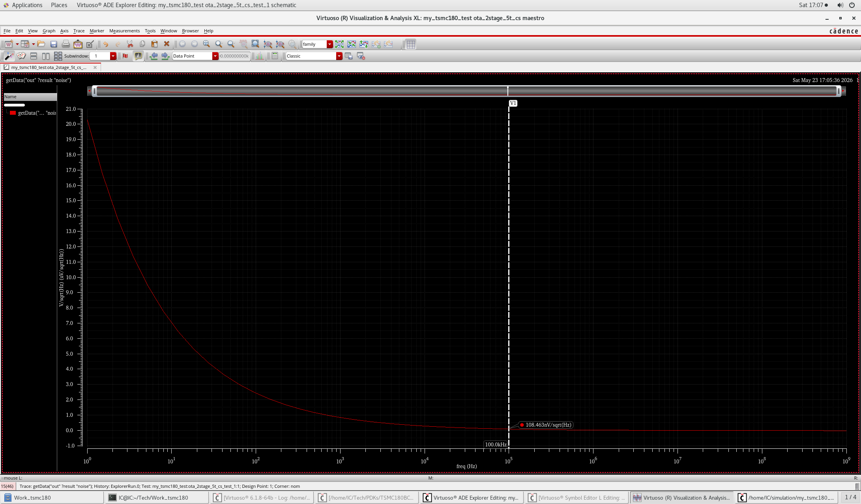861x504 pixels.
Task: Click the print icon
Action: coord(66,44)
